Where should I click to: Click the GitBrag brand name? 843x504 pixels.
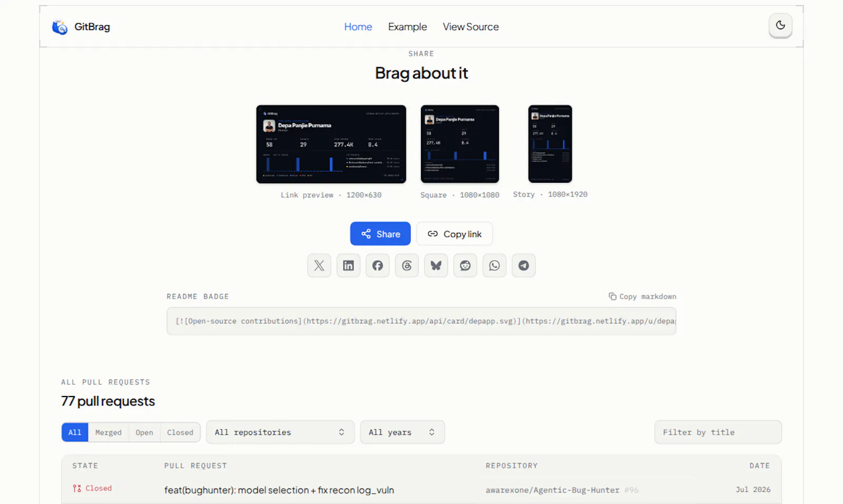pyautogui.click(x=92, y=27)
